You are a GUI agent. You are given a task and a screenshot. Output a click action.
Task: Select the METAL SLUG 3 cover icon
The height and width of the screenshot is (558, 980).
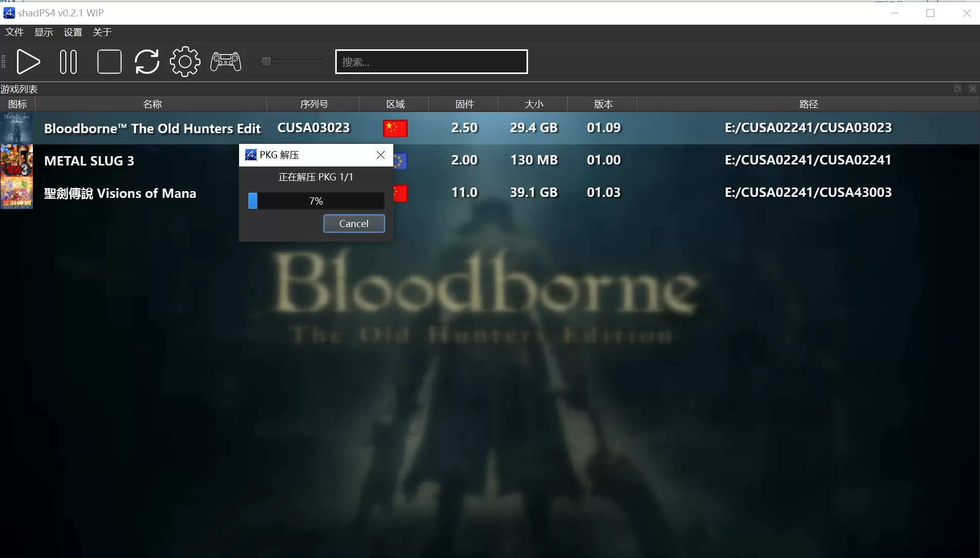tap(16, 160)
